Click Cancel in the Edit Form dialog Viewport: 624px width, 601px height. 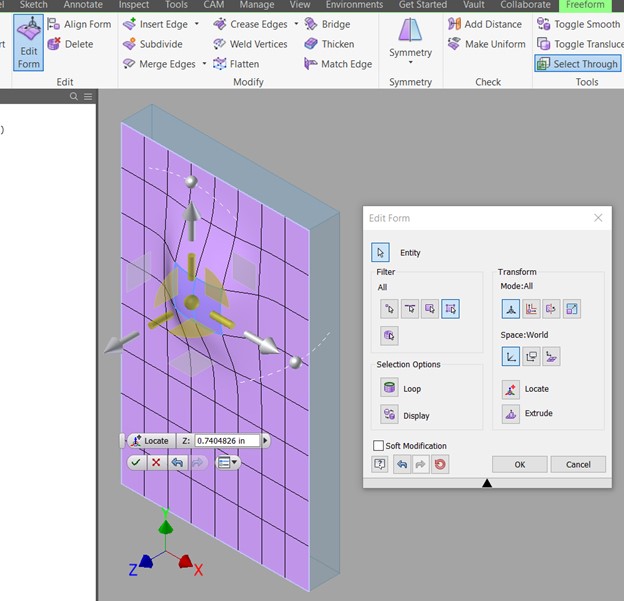(578, 464)
